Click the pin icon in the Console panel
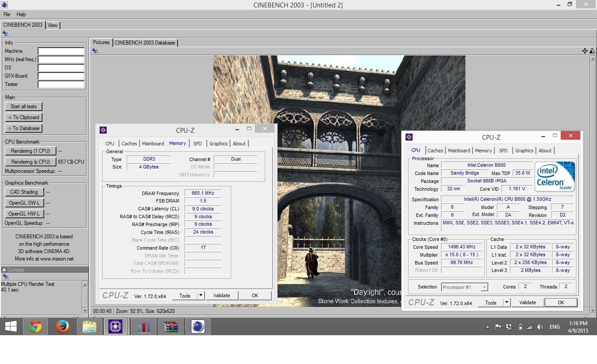 click(x=5, y=277)
